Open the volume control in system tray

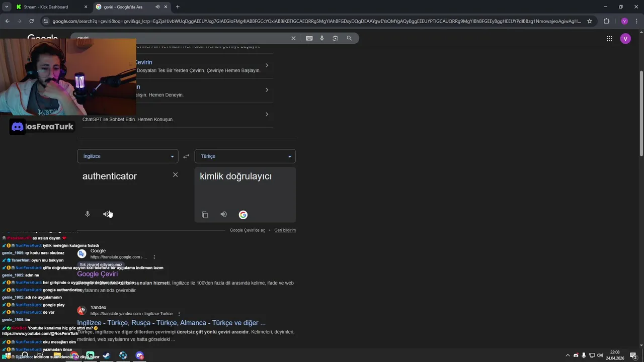point(600,355)
